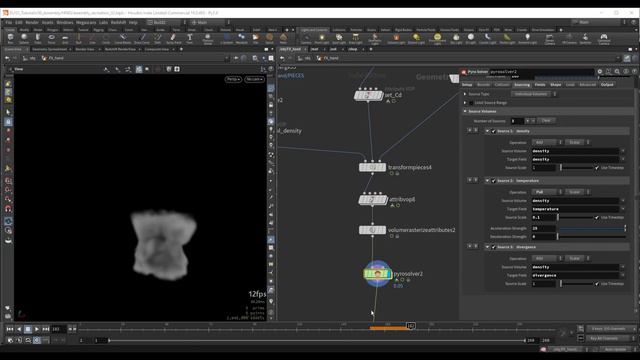Switch to Shape tab in parameters
Viewport: 640px width, 360px height.
pos(556,84)
